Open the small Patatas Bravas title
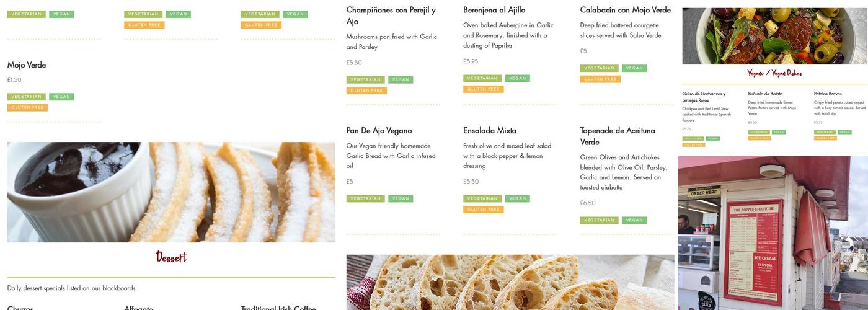 pyautogui.click(x=827, y=94)
